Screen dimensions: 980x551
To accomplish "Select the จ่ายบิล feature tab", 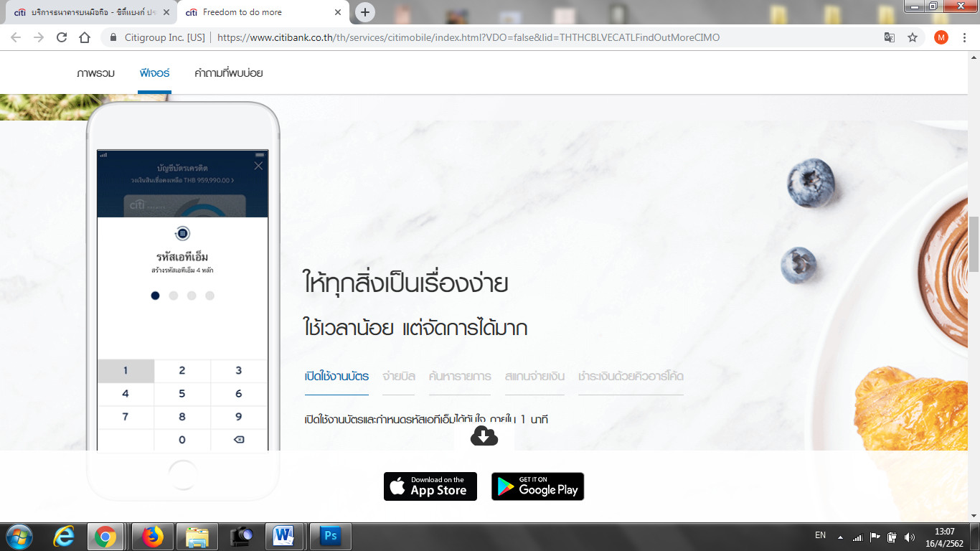I will (398, 376).
